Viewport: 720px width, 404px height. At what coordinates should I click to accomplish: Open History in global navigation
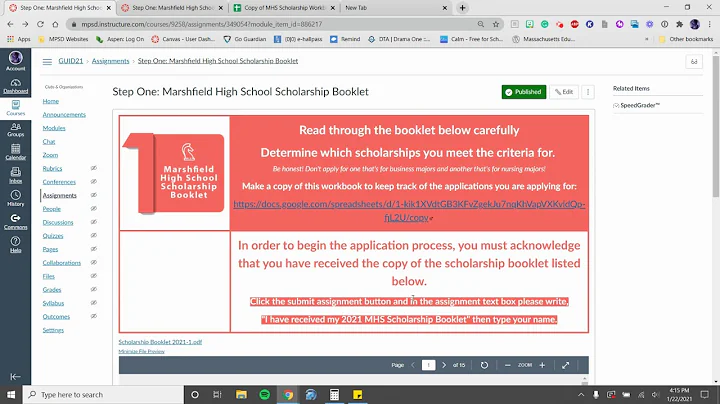pyautogui.click(x=16, y=198)
